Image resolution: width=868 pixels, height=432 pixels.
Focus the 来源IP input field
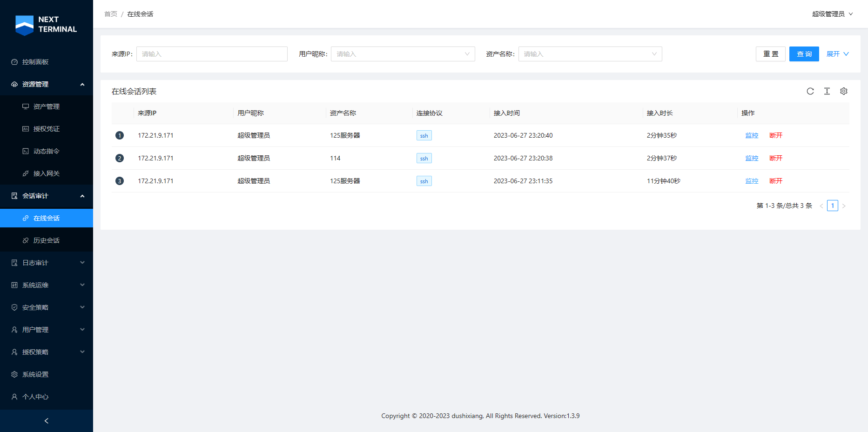(x=212, y=54)
